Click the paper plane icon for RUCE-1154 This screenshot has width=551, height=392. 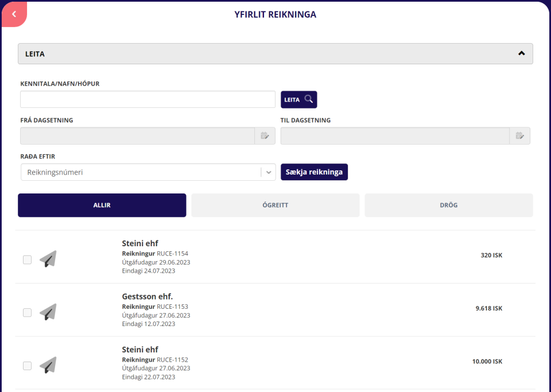pyautogui.click(x=48, y=259)
